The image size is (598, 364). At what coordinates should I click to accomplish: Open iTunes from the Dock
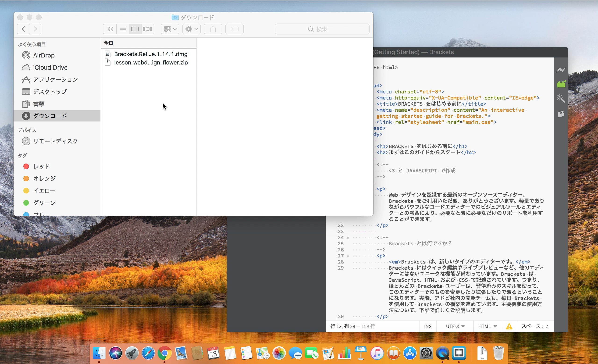377,353
